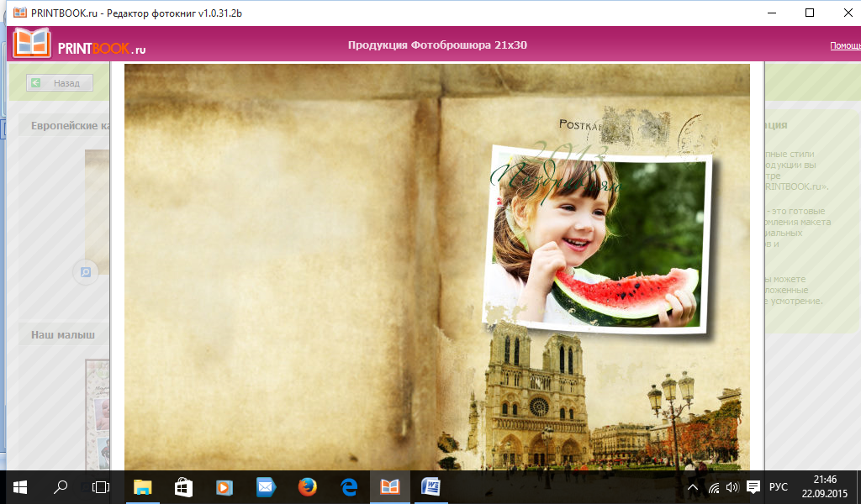Open taskbar search magnifier

click(61, 487)
